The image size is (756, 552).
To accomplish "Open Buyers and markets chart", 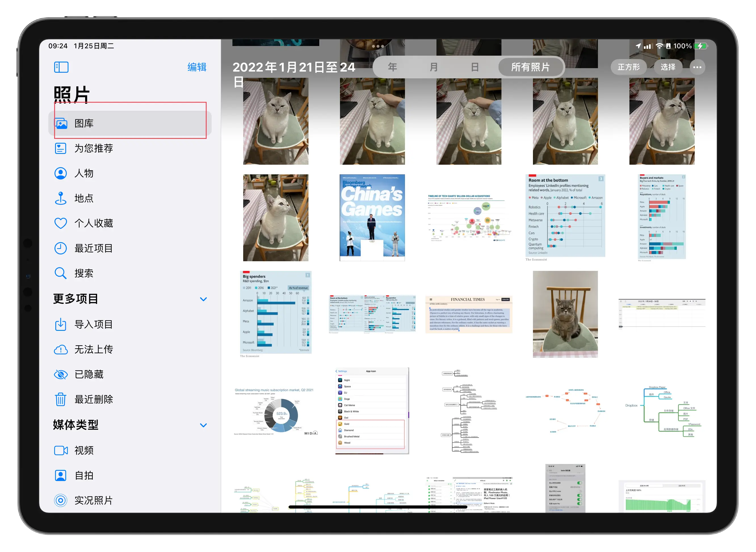I will pos(662,218).
